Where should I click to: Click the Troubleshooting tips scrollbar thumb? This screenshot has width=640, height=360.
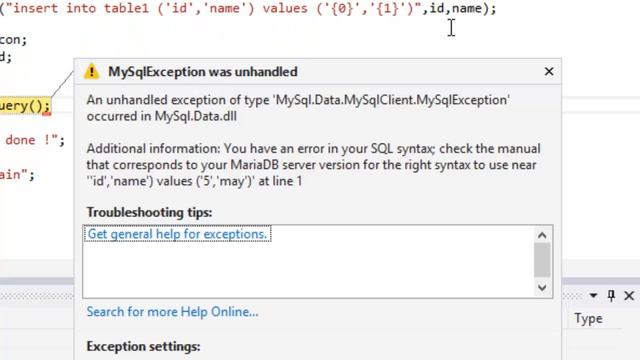542,260
